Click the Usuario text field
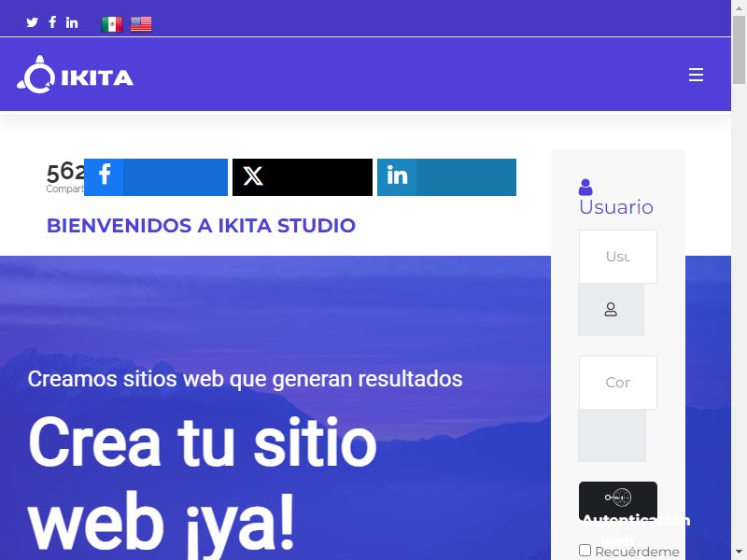 618,257
